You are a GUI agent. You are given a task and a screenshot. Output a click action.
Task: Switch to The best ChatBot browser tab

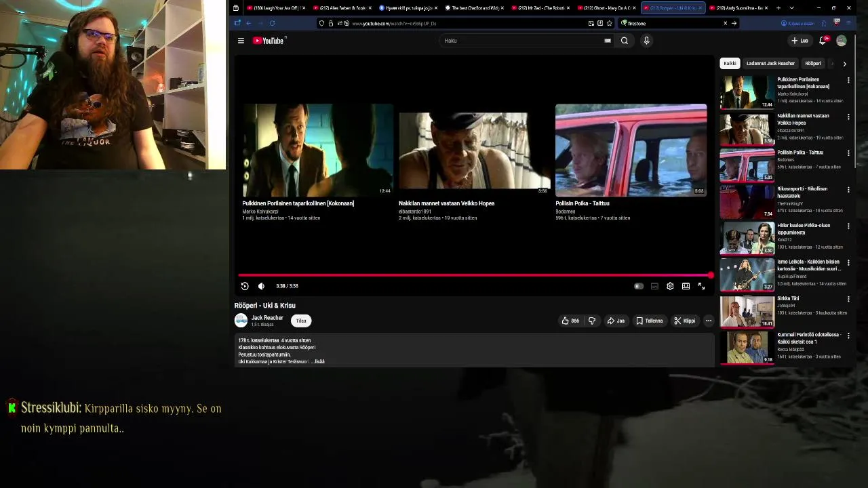[x=473, y=8]
